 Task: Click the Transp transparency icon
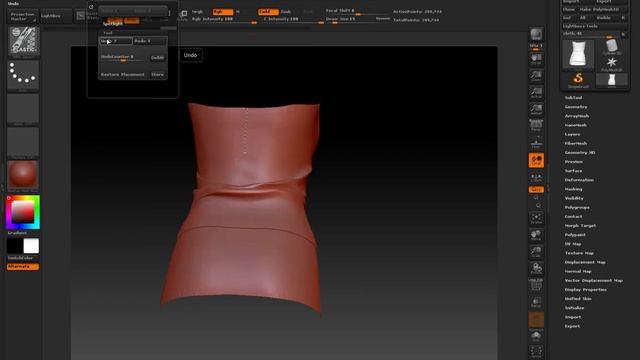(x=536, y=302)
